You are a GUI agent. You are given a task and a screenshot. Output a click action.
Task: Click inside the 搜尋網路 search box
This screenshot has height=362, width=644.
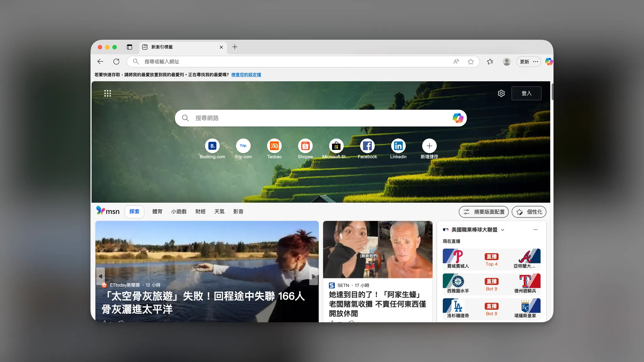pos(314,118)
